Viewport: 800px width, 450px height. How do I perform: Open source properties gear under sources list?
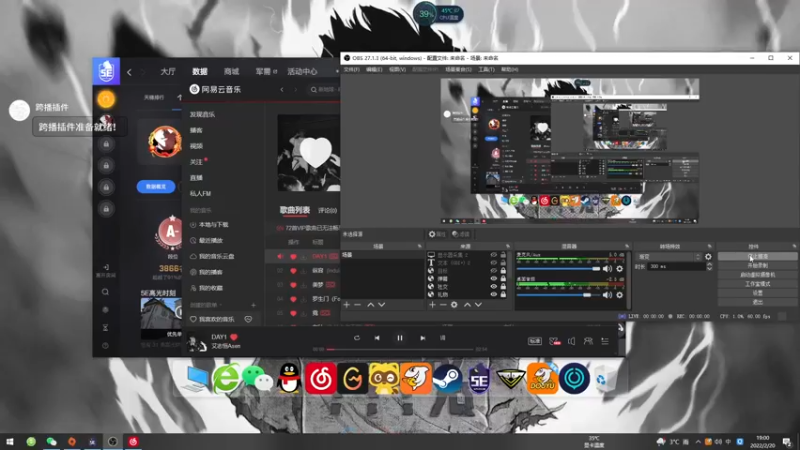click(454, 305)
